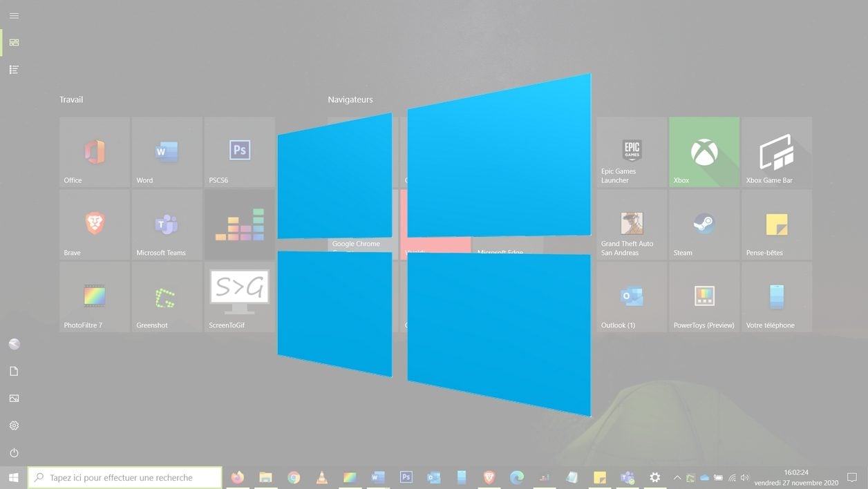Open the notification Action Center

[x=853, y=477]
